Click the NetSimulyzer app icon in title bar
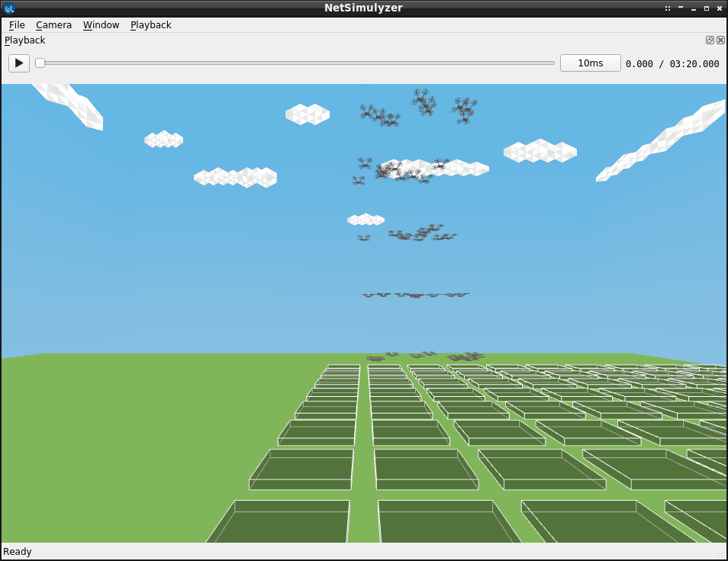This screenshot has height=561, width=728. pyautogui.click(x=9, y=8)
